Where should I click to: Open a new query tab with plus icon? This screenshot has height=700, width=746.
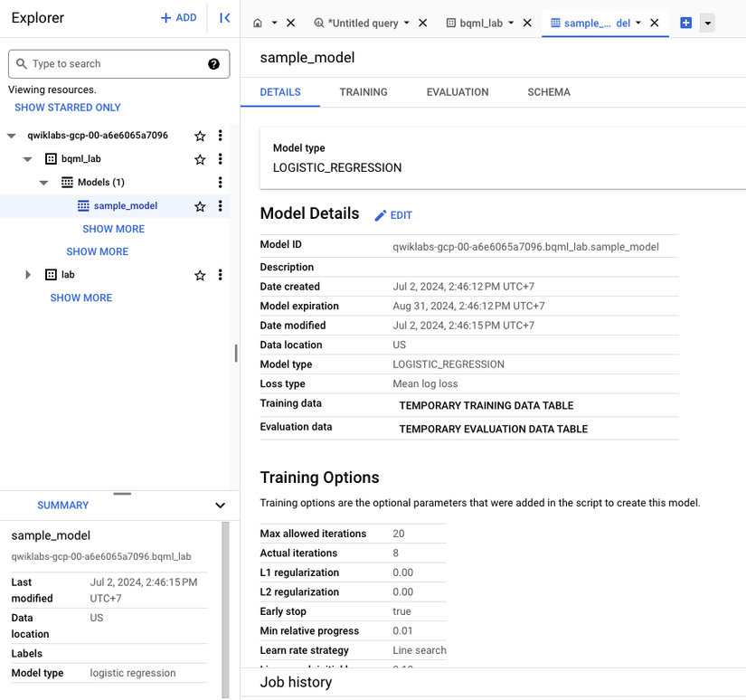pyautogui.click(x=685, y=23)
